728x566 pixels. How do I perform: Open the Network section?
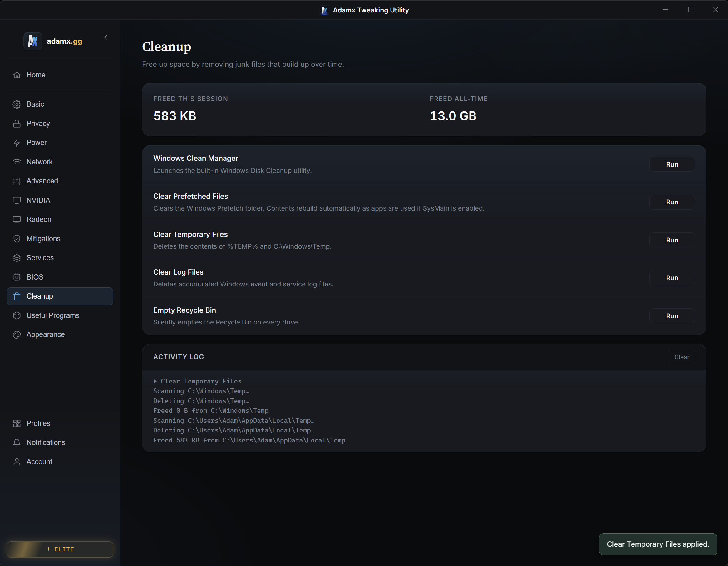[60, 162]
